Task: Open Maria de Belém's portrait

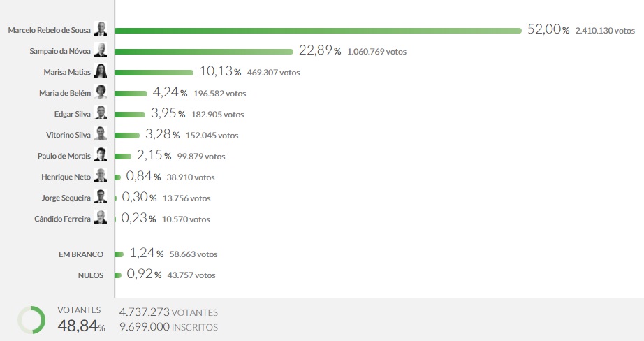Action: point(101,92)
